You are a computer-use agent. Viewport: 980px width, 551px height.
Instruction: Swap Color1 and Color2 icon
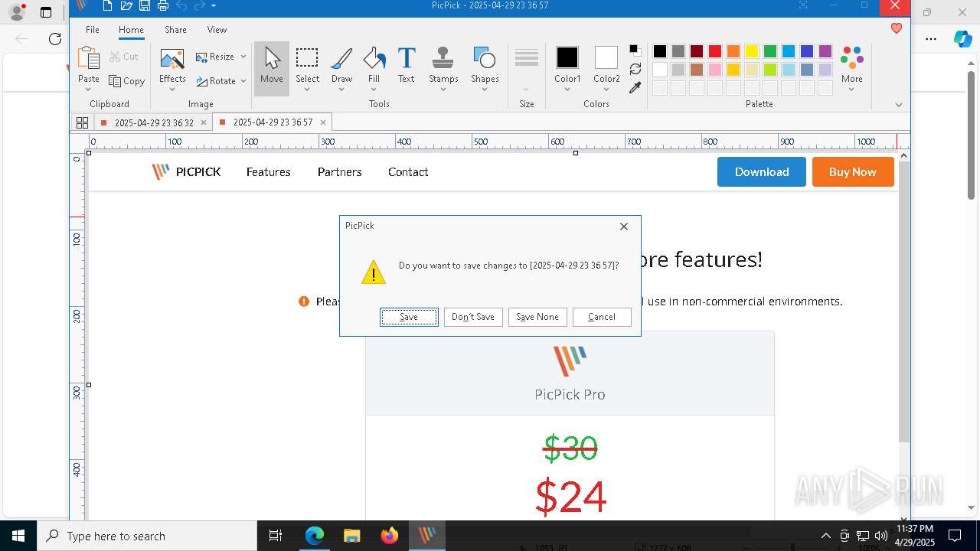pos(635,69)
